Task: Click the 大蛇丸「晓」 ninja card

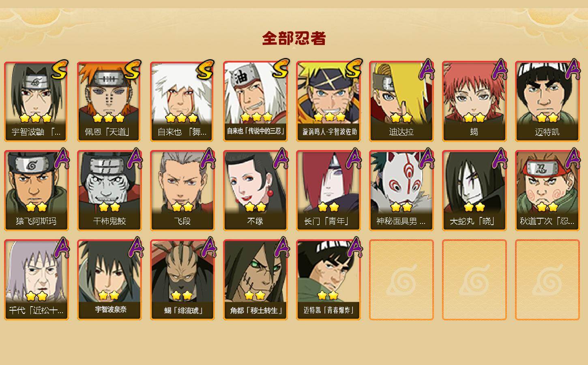Action: 474,191
